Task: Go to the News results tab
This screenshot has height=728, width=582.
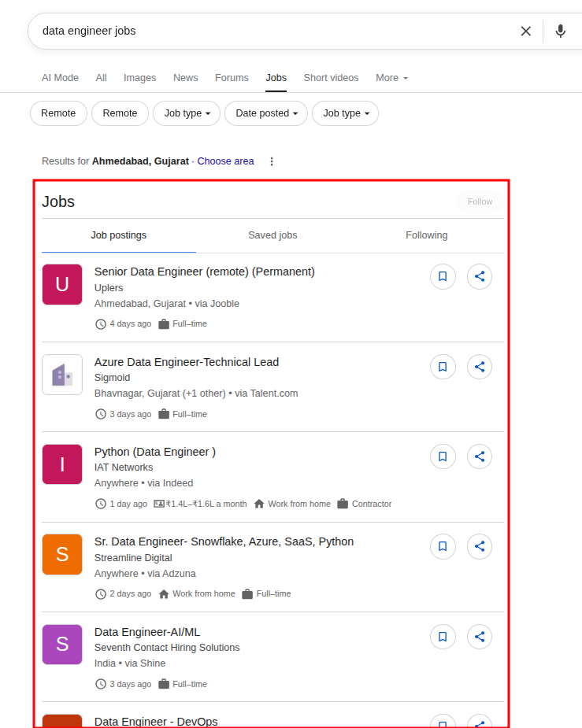Action: pos(185,78)
